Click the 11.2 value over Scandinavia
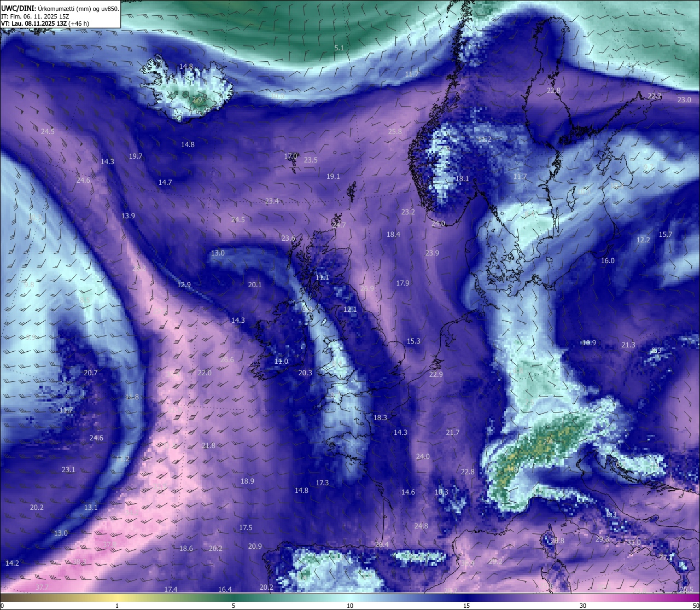 tap(485, 140)
